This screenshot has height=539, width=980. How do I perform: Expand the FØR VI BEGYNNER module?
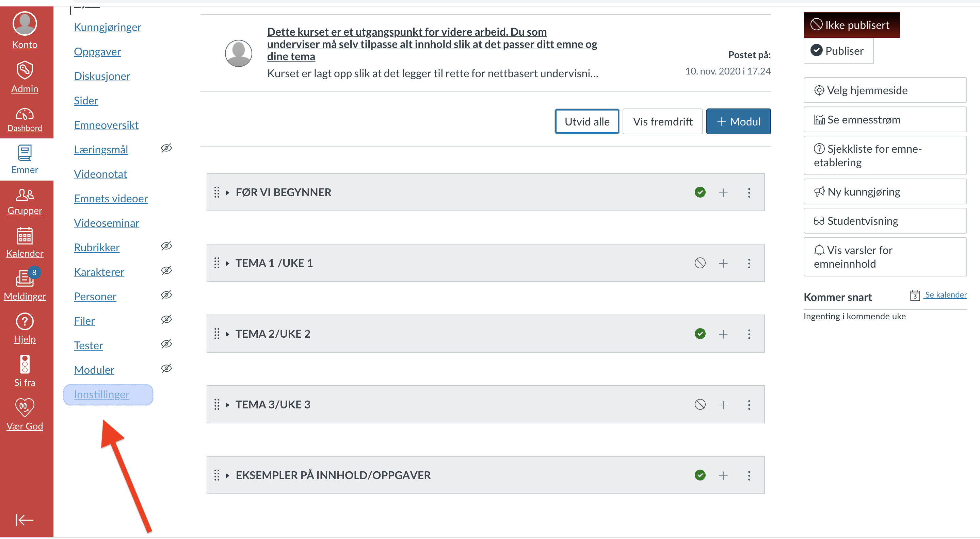click(x=227, y=193)
